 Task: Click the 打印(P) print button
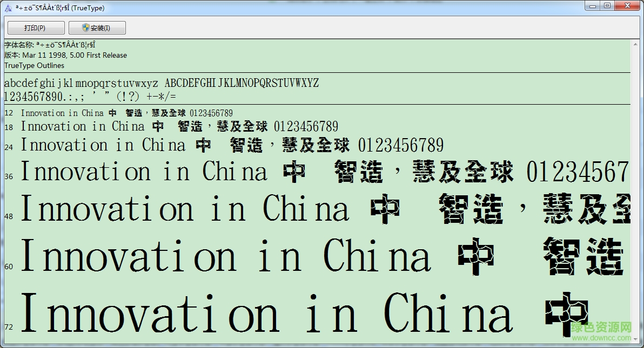pyautogui.click(x=35, y=27)
